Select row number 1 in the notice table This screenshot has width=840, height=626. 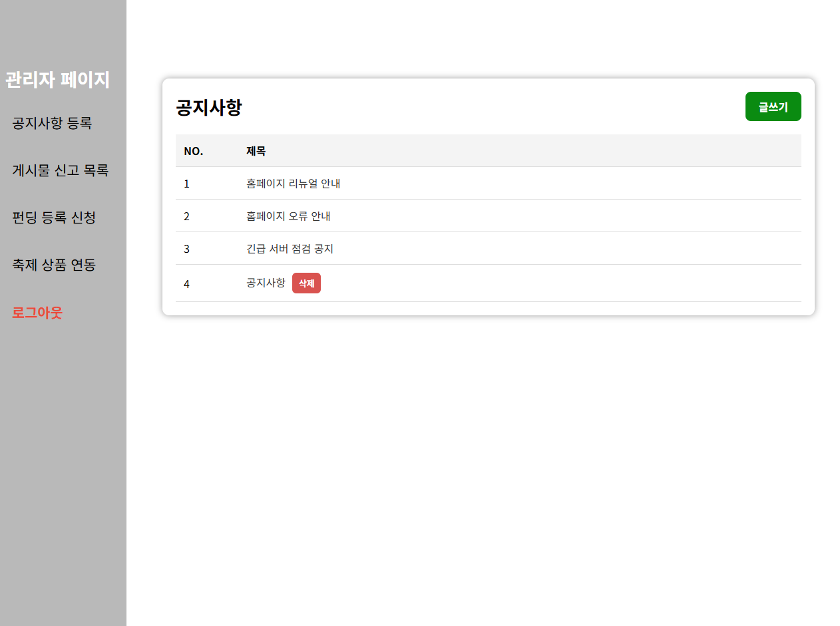click(186, 184)
